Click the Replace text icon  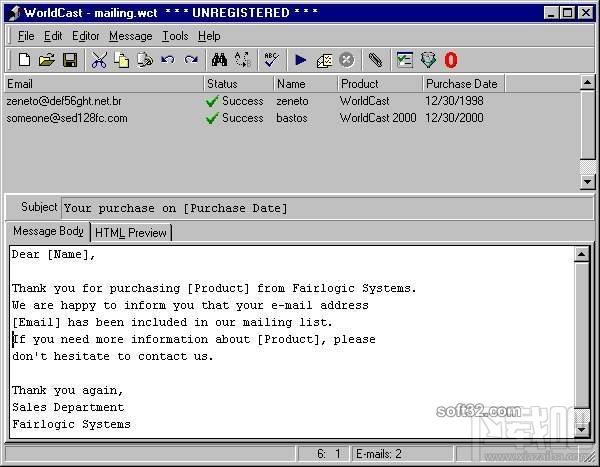point(243,60)
